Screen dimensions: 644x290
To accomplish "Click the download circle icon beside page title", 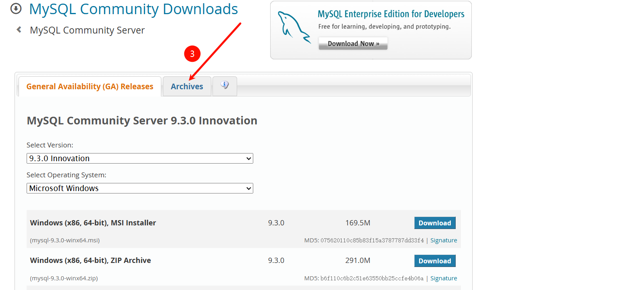I will [16, 8].
